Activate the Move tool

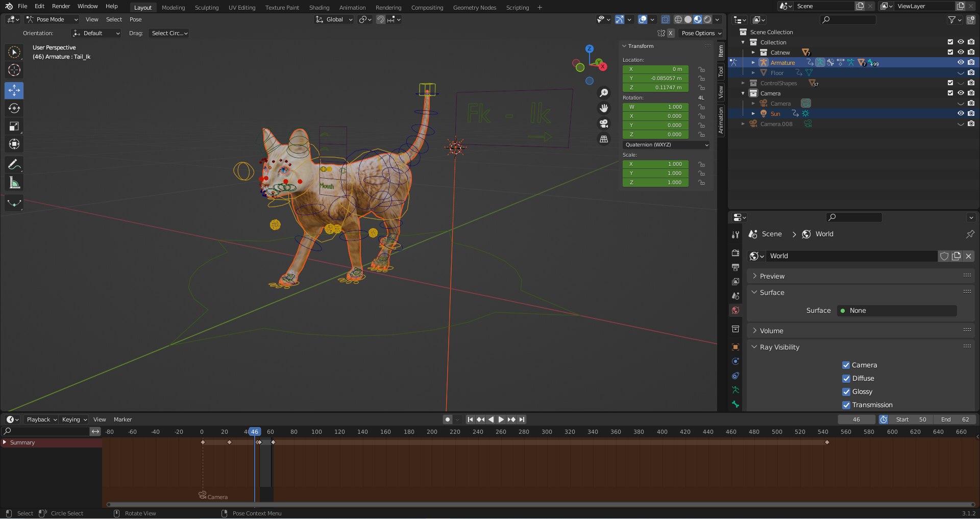coord(14,90)
